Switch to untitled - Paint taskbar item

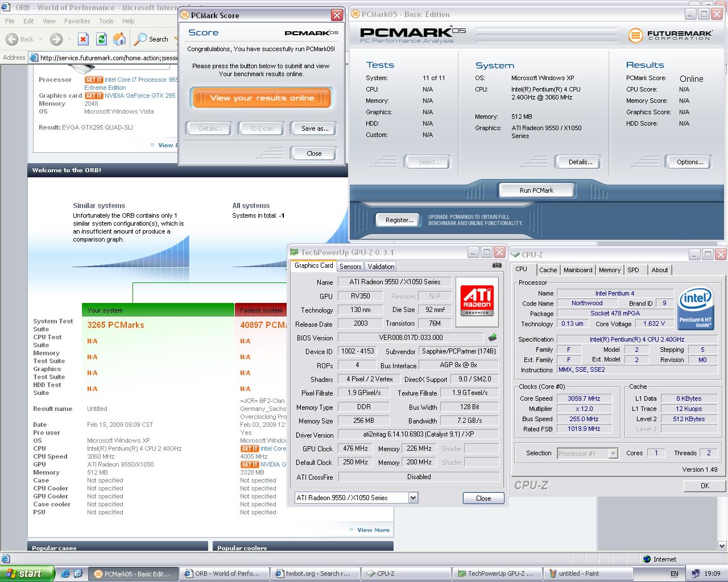click(588, 573)
